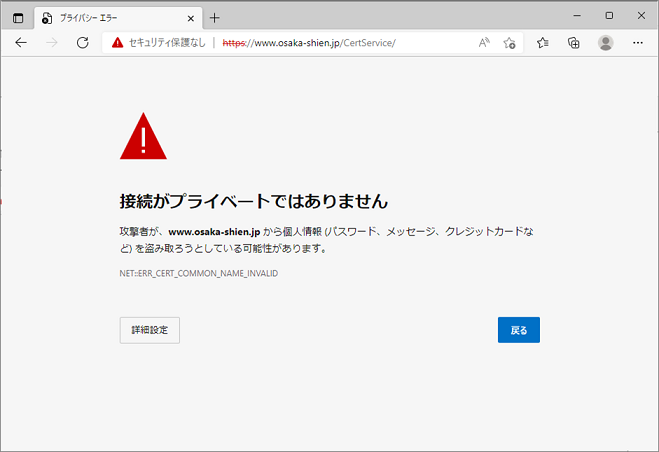The image size is (659, 452).
Task: Close the browser window
Action: tap(641, 16)
